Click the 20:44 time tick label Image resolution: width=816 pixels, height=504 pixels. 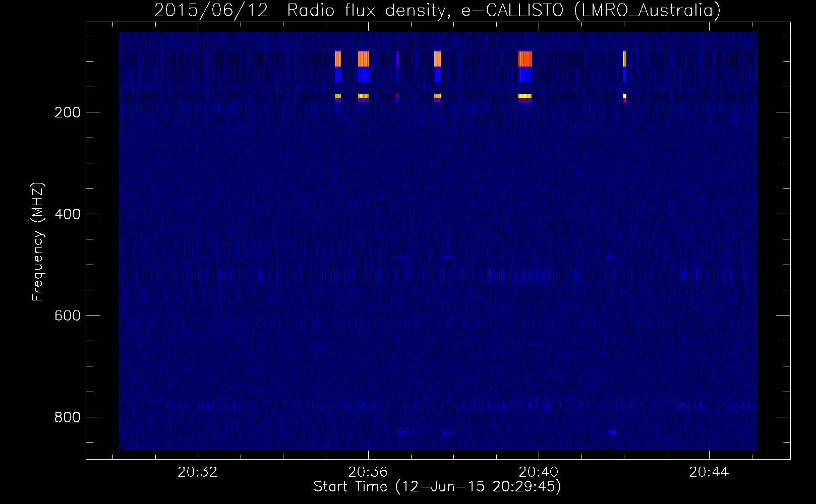coord(709,472)
